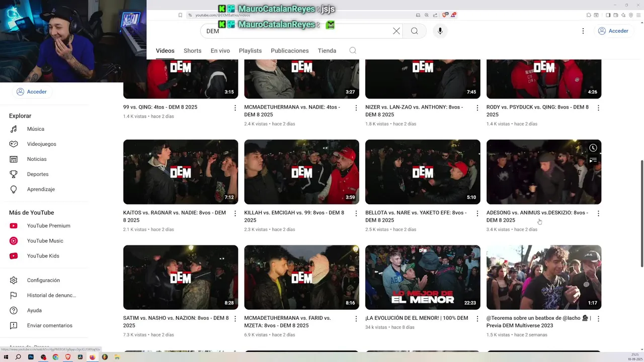644x362 pixels.
Task: Add ADESONG video to Watch Later clock icon
Action: coord(593,148)
